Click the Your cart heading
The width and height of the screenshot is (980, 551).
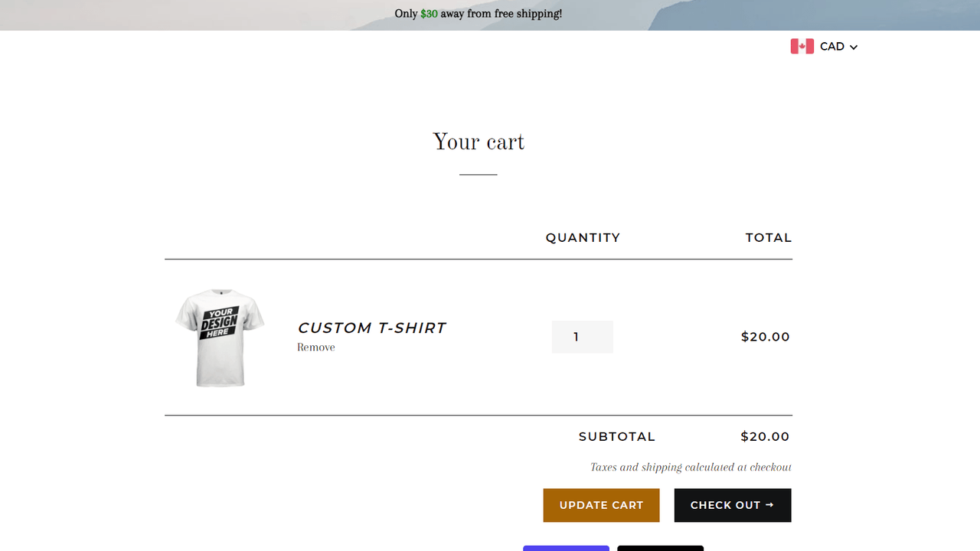(479, 142)
